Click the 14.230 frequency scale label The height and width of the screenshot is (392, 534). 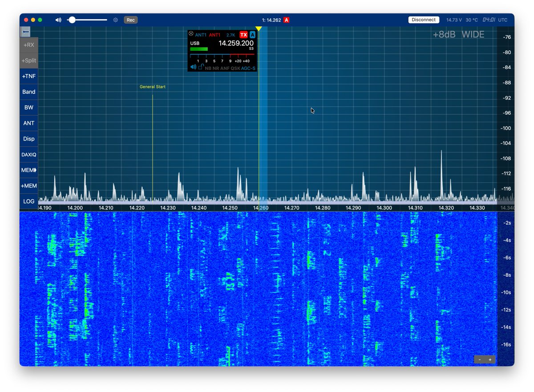tap(168, 208)
